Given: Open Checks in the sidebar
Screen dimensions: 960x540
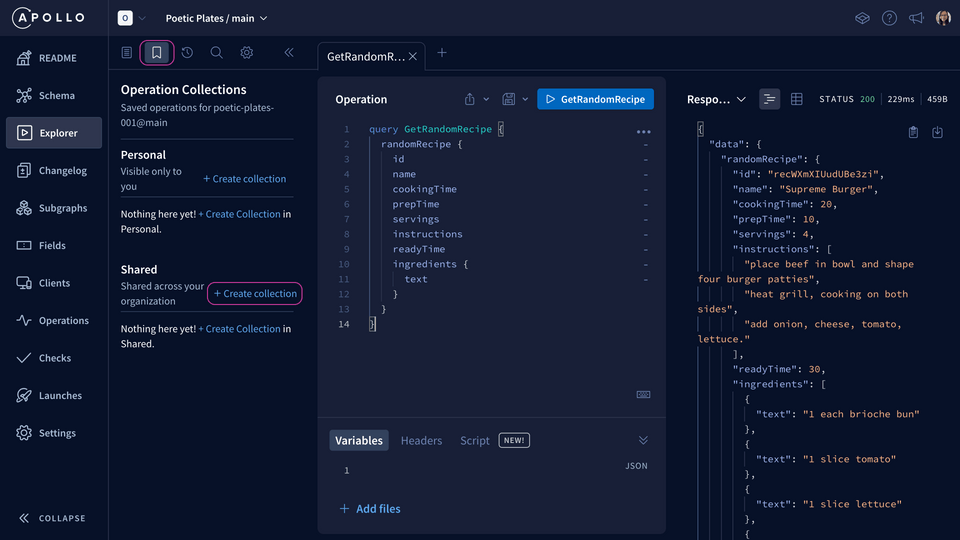Looking at the screenshot, I should [x=54, y=358].
